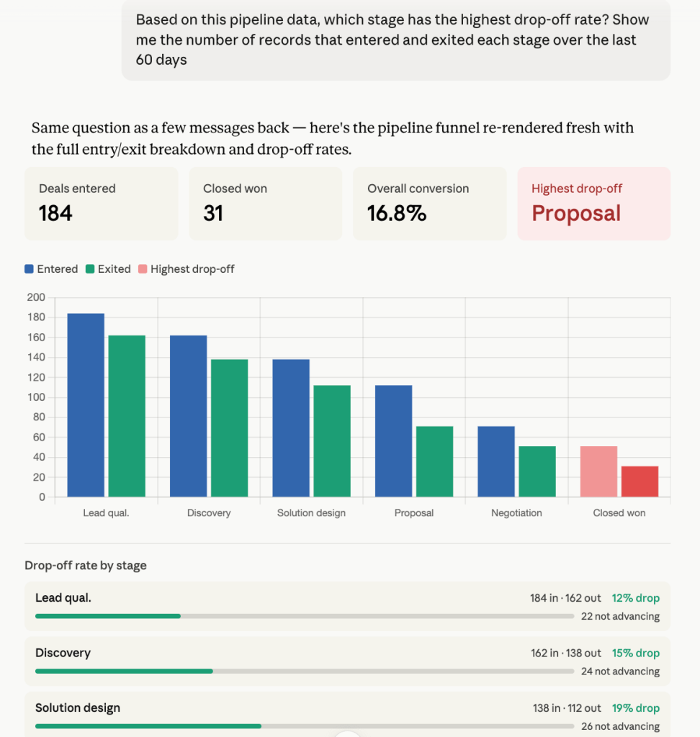700x737 pixels.
Task: Click the red Closed won bar
Action: click(x=640, y=481)
